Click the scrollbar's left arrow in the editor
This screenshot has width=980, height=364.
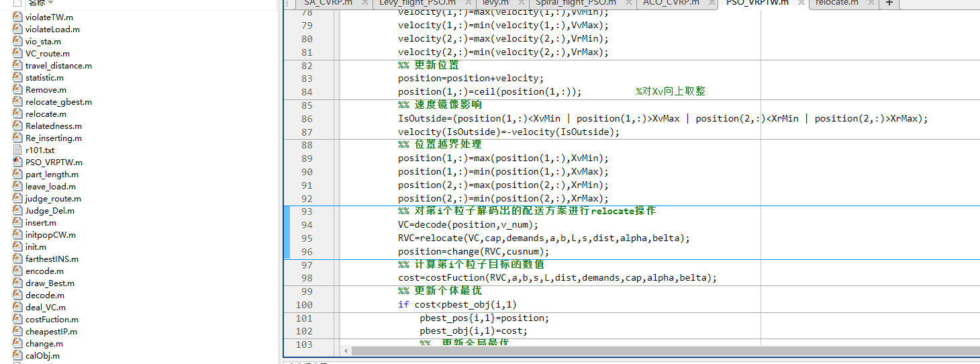tap(346, 351)
